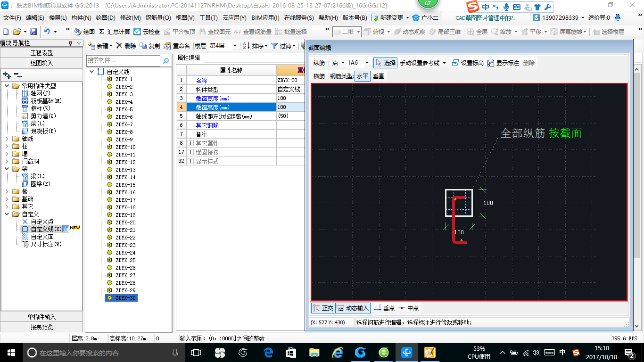Open the BIM应用(I) menu
The width and height of the screenshot is (644, 362).
(265, 18)
